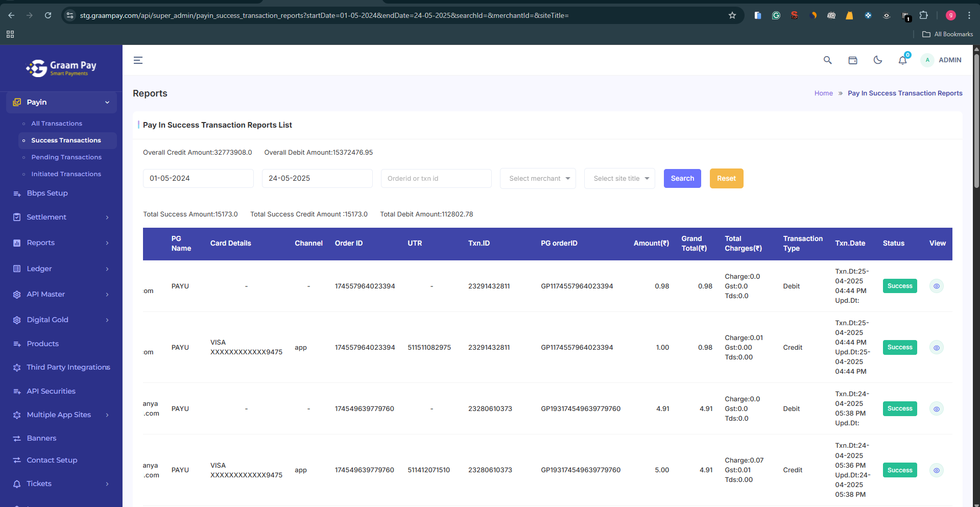View details of first Debit 0.98 row
This screenshot has width=980, height=507.
click(937, 286)
